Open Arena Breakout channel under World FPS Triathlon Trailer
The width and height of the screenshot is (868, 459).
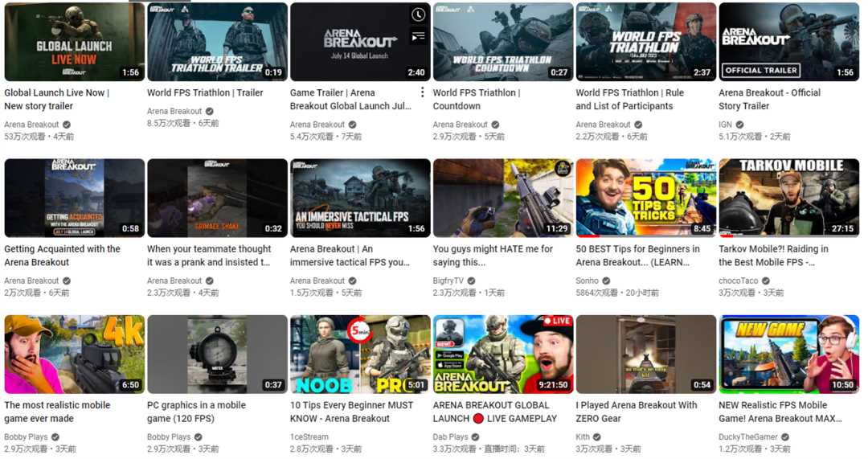(x=174, y=111)
